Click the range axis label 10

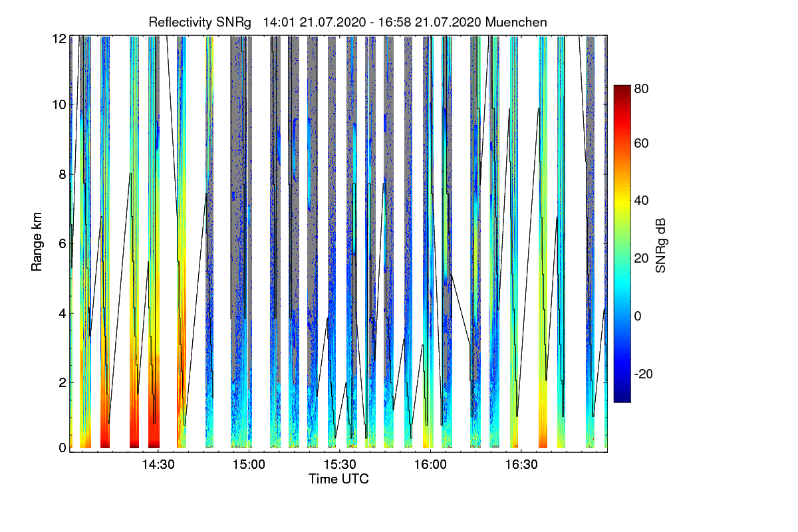point(59,104)
